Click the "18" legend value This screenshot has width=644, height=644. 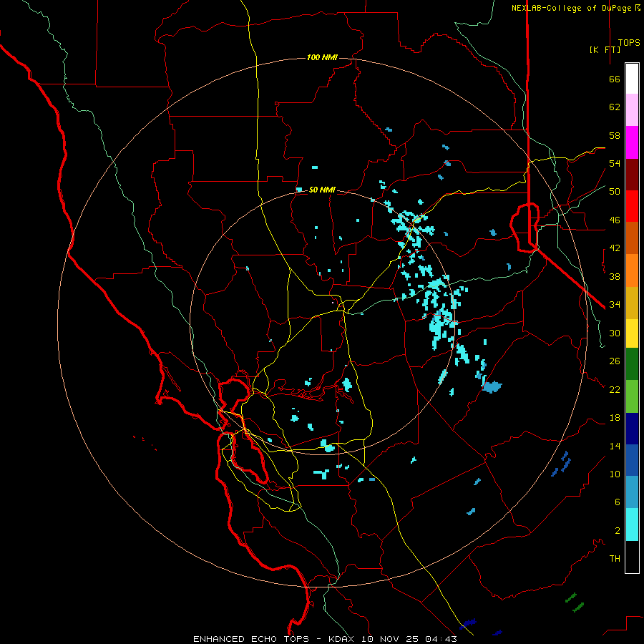click(x=615, y=418)
